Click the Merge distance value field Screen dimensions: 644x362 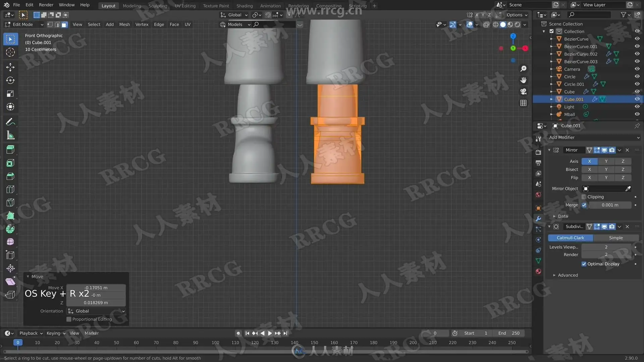pos(610,205)
